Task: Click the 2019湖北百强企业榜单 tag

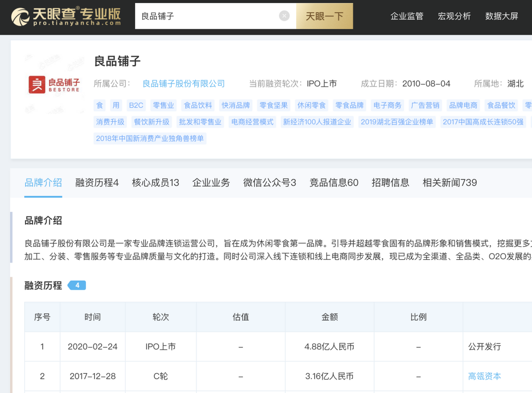Action: 397,122
